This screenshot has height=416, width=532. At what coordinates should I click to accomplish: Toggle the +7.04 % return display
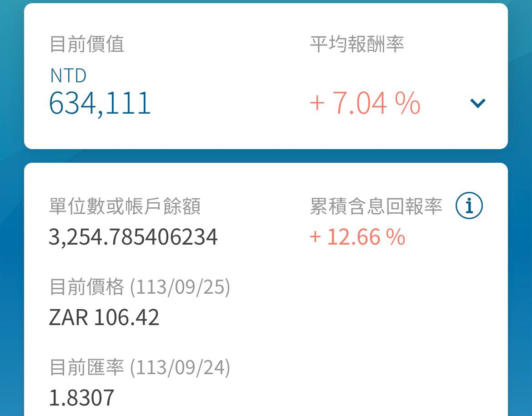364,104
